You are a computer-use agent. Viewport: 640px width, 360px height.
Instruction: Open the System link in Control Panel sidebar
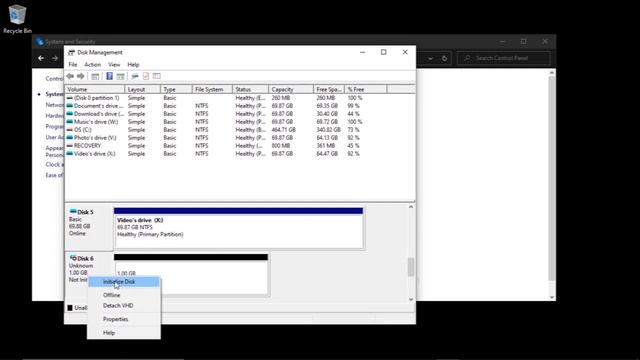click(55, 94)
